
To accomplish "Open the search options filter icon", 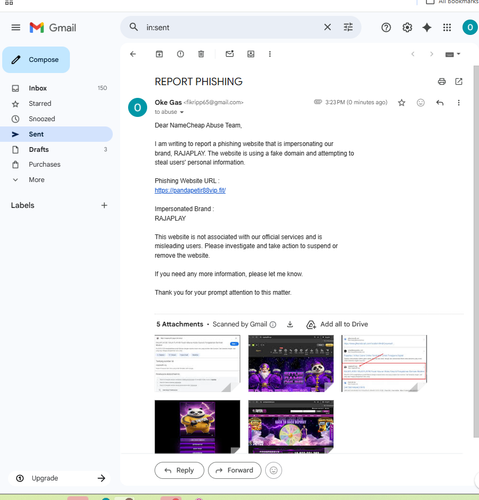I will coord(348,27).
